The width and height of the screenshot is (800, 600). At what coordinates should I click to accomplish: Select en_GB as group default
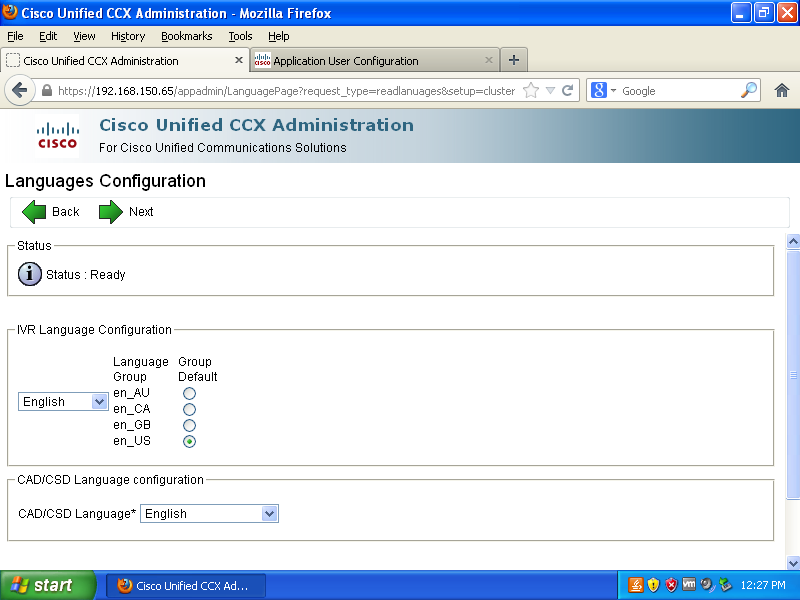pyautogui.click(x=189, y=425)
